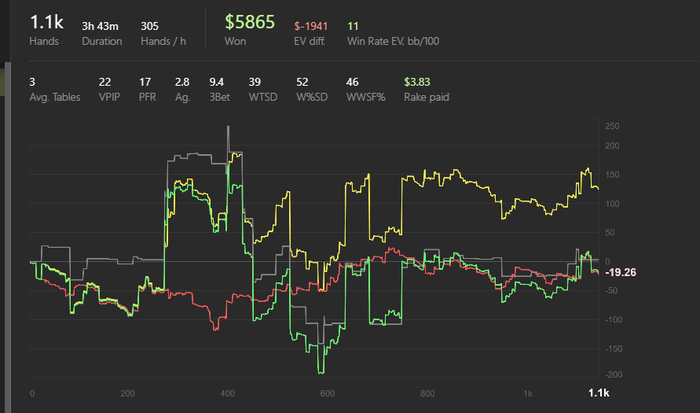Click the 200 y-axis gridline label
The image size is (700, 413).
point(612,146)
